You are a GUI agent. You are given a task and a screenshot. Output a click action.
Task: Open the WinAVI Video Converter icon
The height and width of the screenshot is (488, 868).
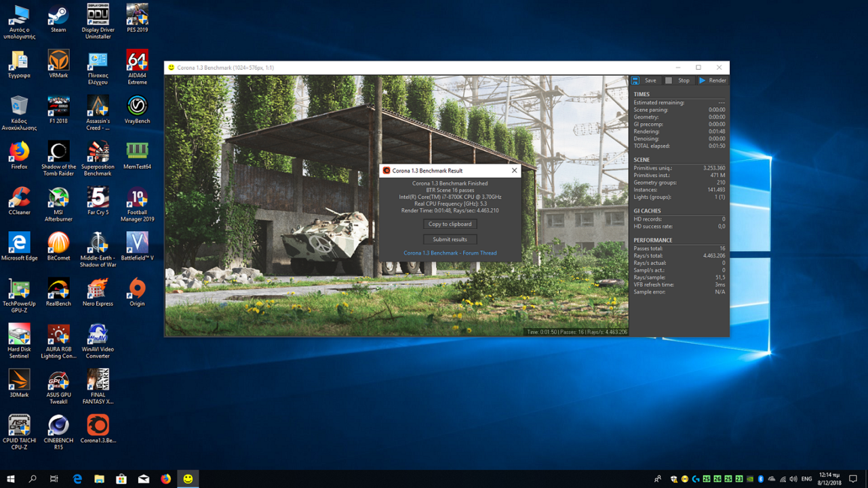click(98, 340)
